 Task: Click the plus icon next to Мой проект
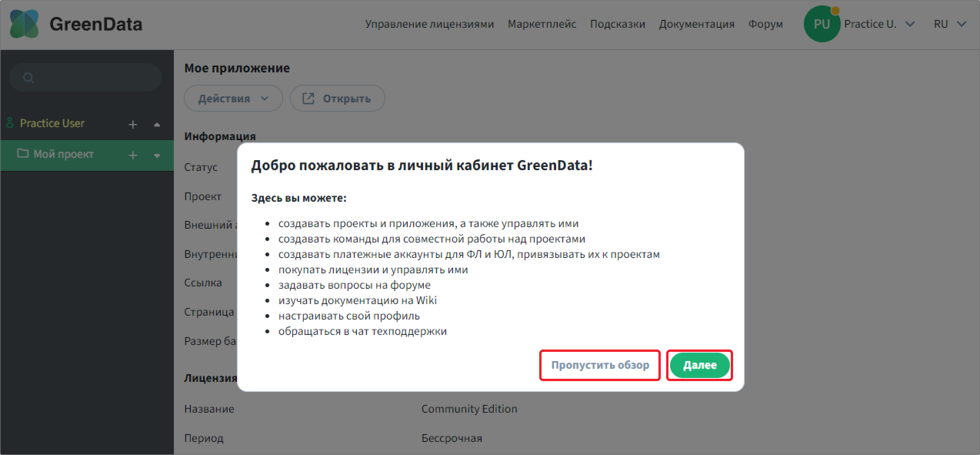coord(133,155)
